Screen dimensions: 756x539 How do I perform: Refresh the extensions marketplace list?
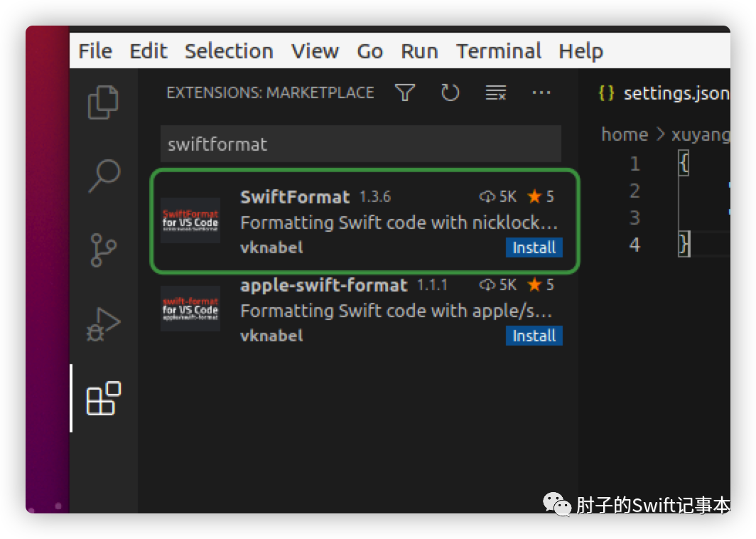coord(450,92)
